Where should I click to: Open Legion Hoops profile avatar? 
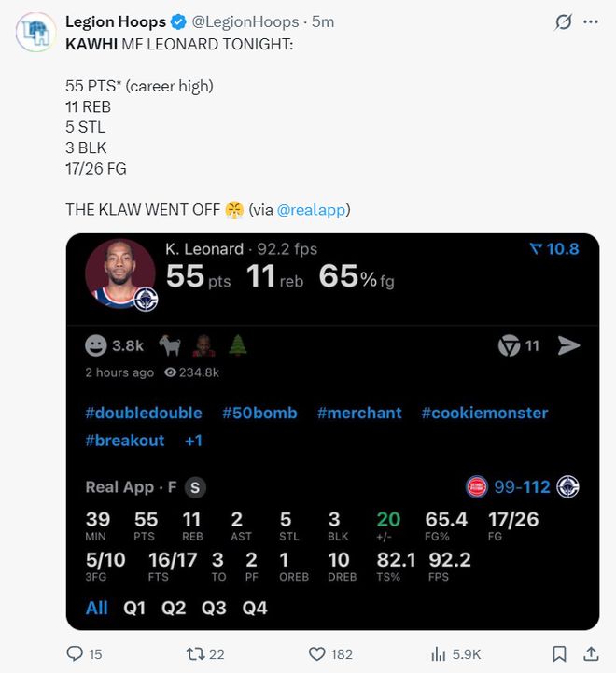pyautogui.click(x=35, y=32)
